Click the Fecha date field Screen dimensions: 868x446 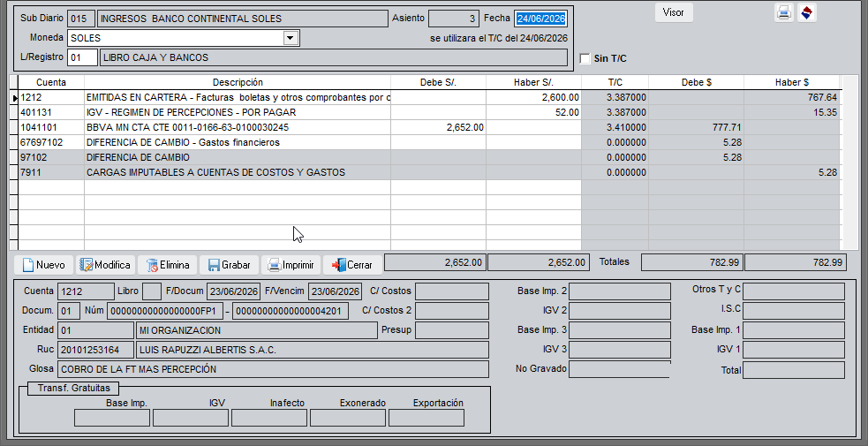(540, 19)
